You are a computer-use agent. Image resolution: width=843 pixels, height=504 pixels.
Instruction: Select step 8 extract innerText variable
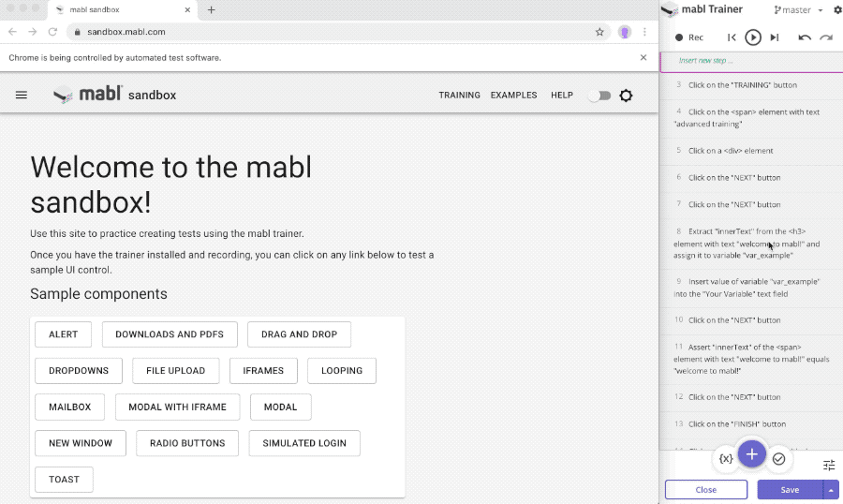tap(751, 244)
